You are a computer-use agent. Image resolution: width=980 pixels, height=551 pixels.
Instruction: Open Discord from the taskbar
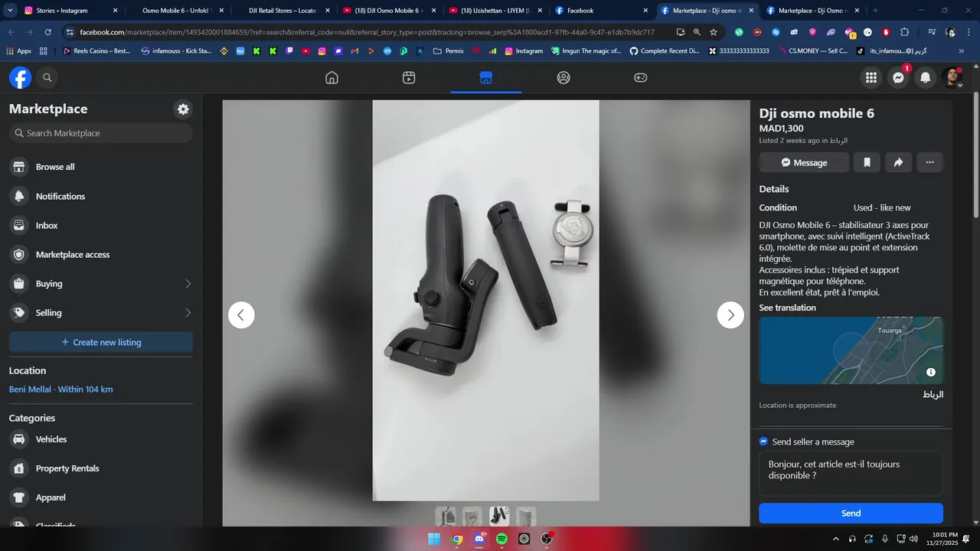479,539
